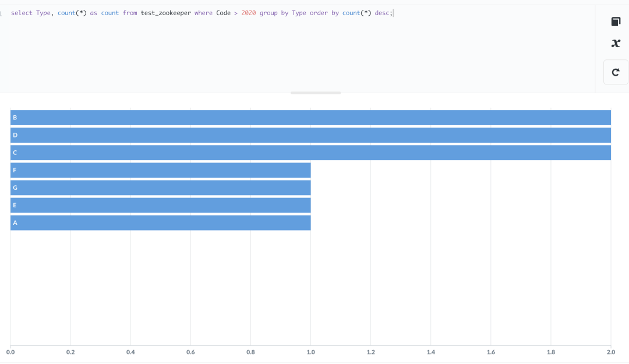Click the 2.0 axis tick label
629x364 pixels.
tap(610, 352)
